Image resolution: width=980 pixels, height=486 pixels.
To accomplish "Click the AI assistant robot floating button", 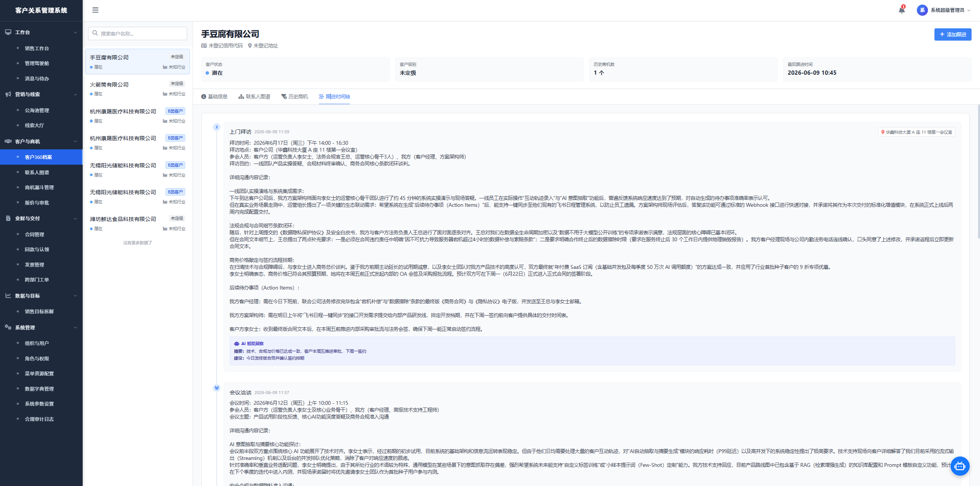I will pyautogui.click(x=960, y=466).
